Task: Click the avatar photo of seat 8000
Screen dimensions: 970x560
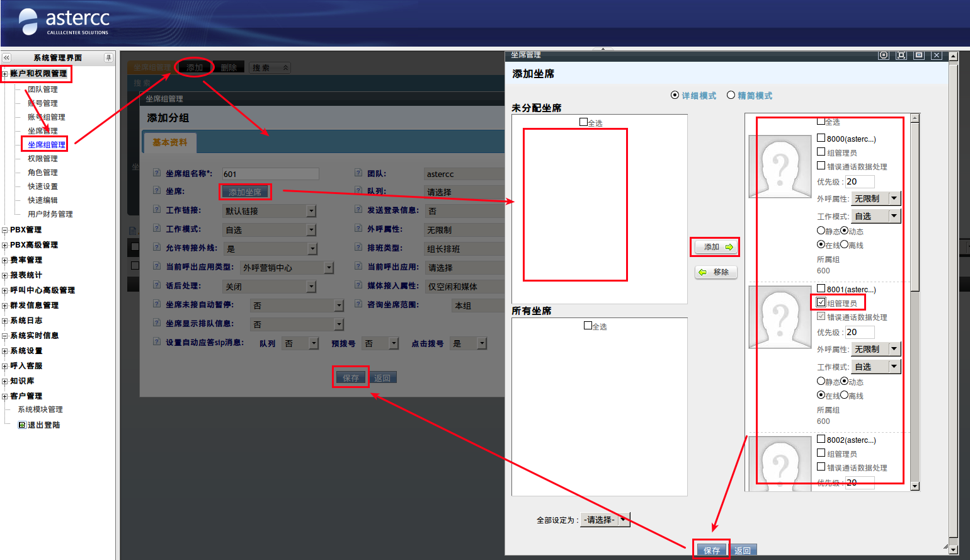Action: tap(780, 167)
